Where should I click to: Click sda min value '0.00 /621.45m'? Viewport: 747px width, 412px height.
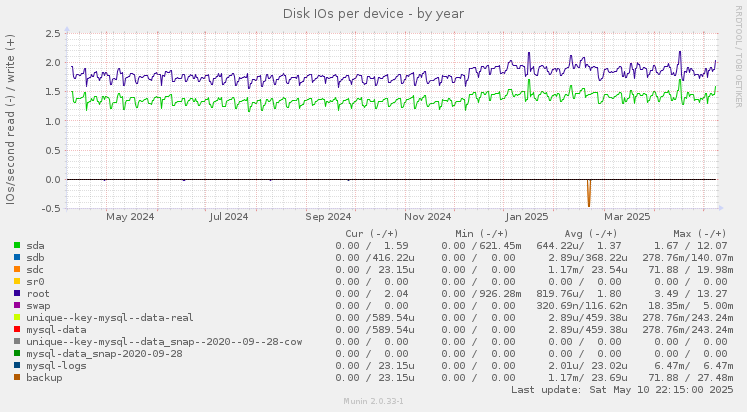coord(481,246)
